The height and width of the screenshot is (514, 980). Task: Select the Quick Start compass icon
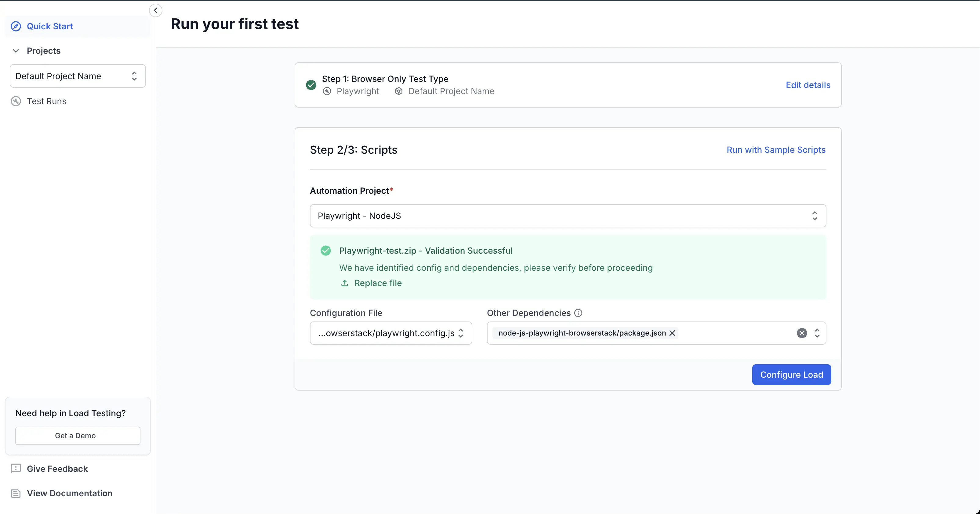pos(16,26)
